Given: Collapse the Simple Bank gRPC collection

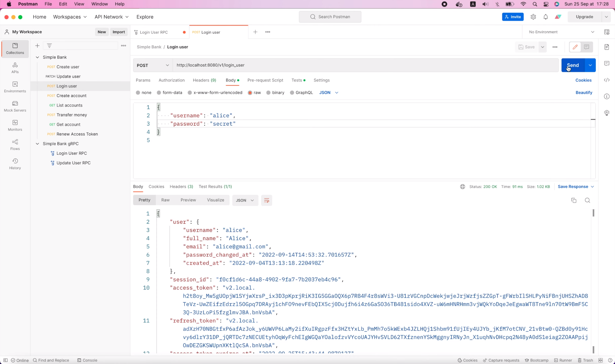Looking at the screenshot, I should tap(37, 144).
